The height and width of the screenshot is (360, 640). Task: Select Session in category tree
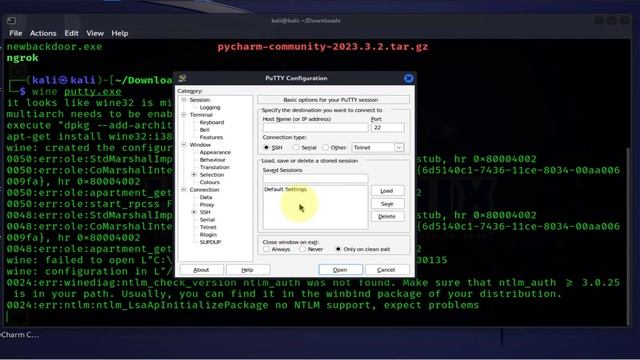click(x=200, y=100)
